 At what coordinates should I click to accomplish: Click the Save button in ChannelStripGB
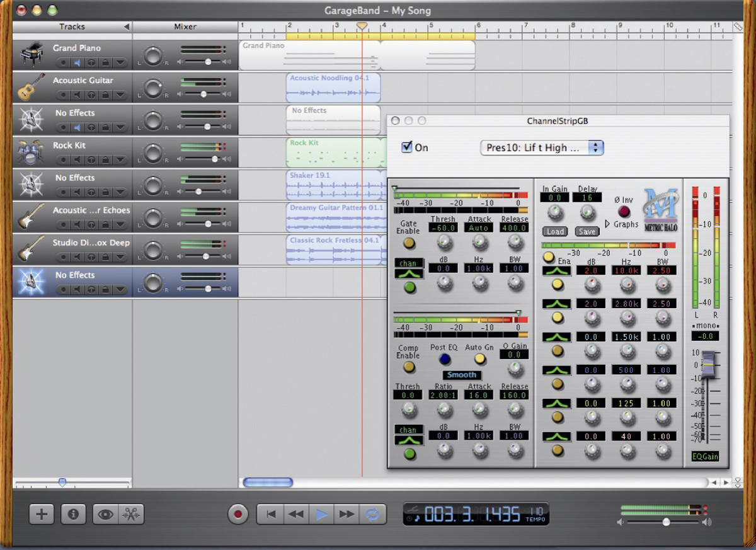coord(587,231)
